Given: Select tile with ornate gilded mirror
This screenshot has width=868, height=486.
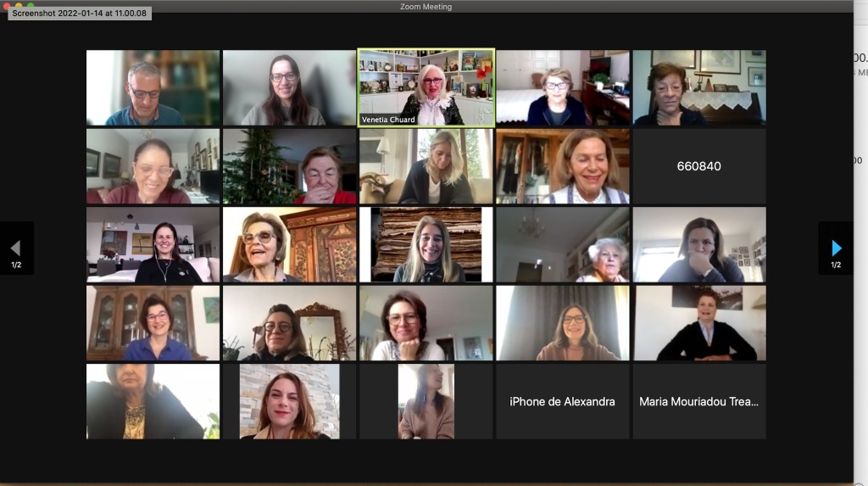Looking at the screenshot, I should point(290,323).
